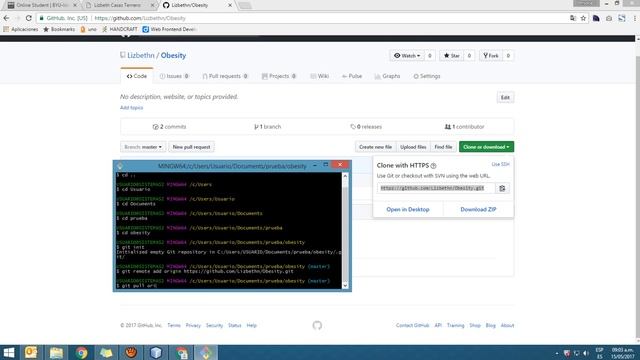Click Edit description button

tap(505, 98)
